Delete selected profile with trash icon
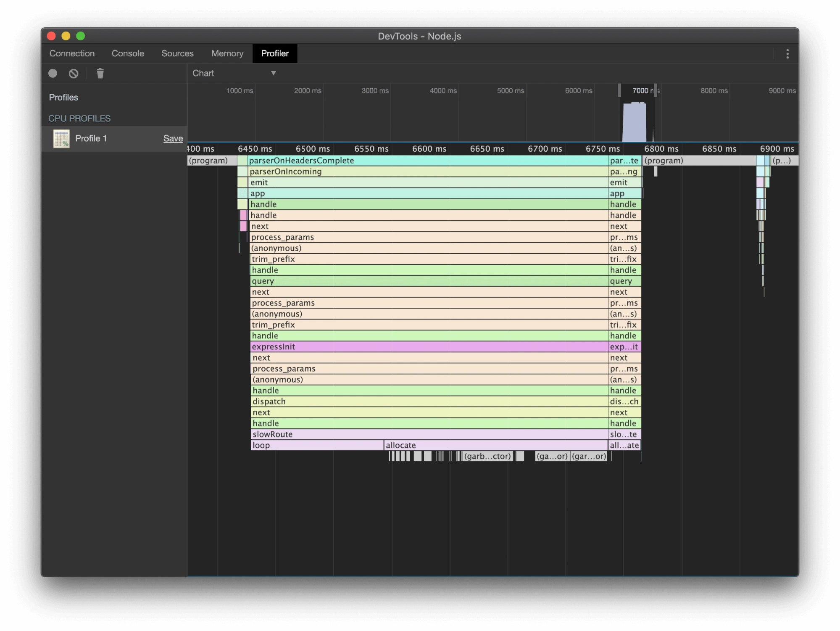This screenshot has width=840, height=631. pyautogui.click(x=100, y=74)
